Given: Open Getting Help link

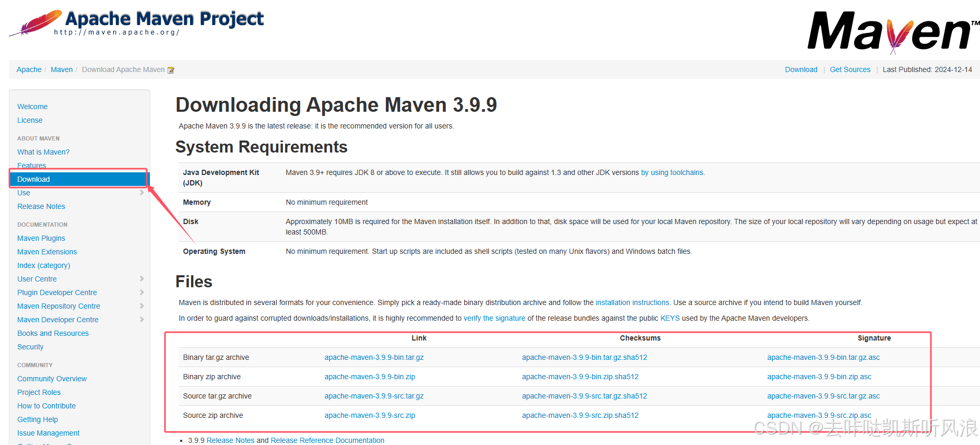Looking at the screenshot, I should [38, 419].
